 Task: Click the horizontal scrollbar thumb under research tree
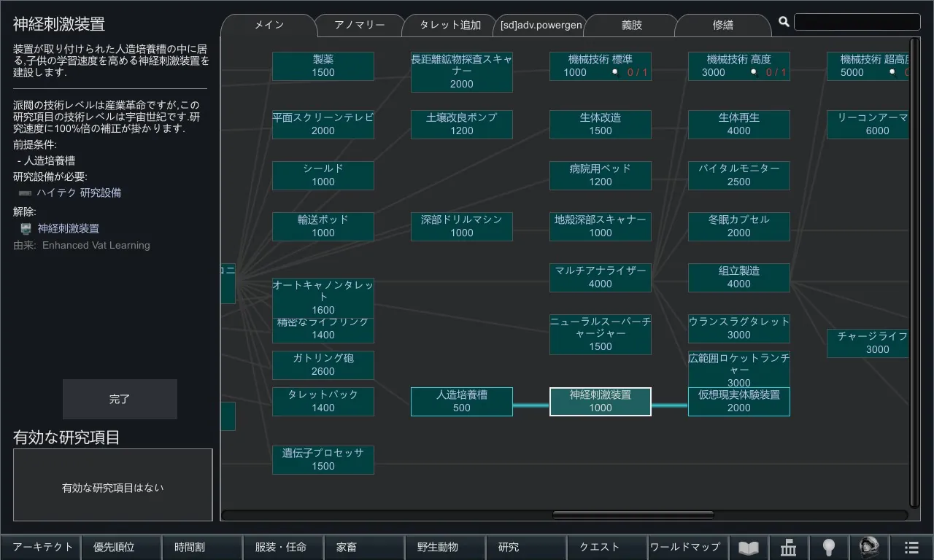point(633,516)
